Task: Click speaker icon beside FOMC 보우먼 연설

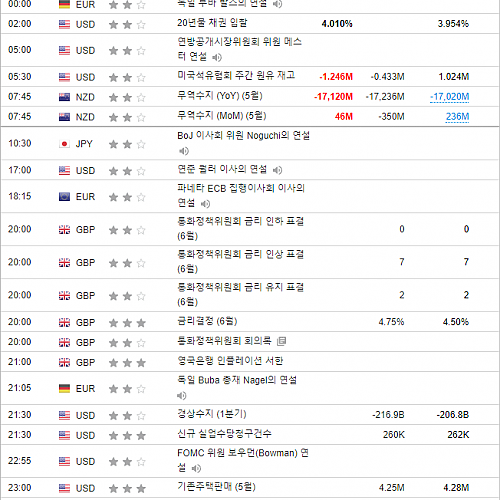Action: tap(196, 468)
